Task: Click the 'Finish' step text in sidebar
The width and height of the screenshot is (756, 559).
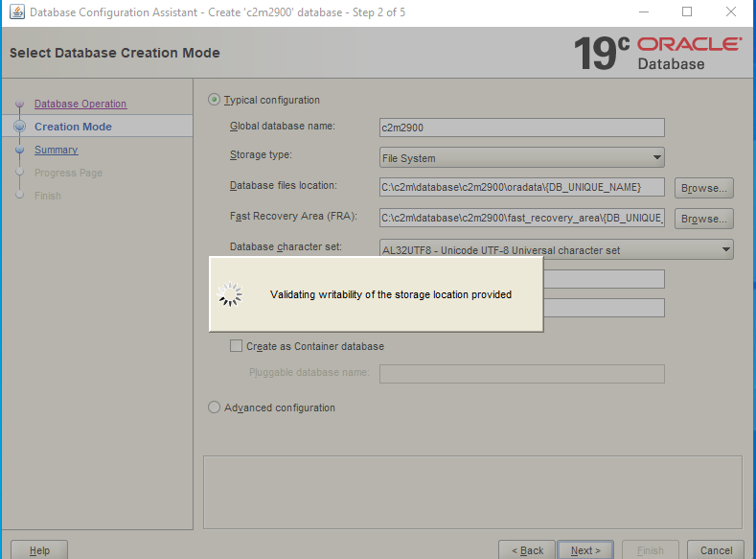Action: [48, 196]
